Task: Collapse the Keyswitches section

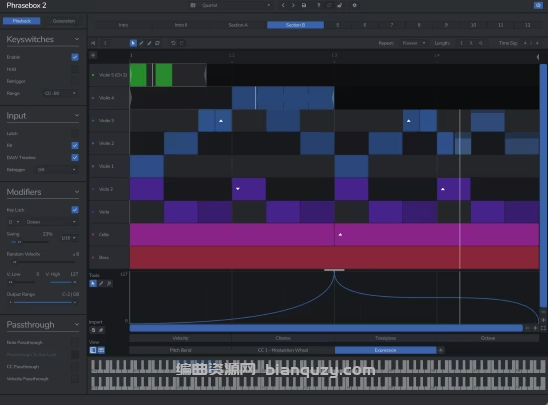Action: tap(77, 39)
